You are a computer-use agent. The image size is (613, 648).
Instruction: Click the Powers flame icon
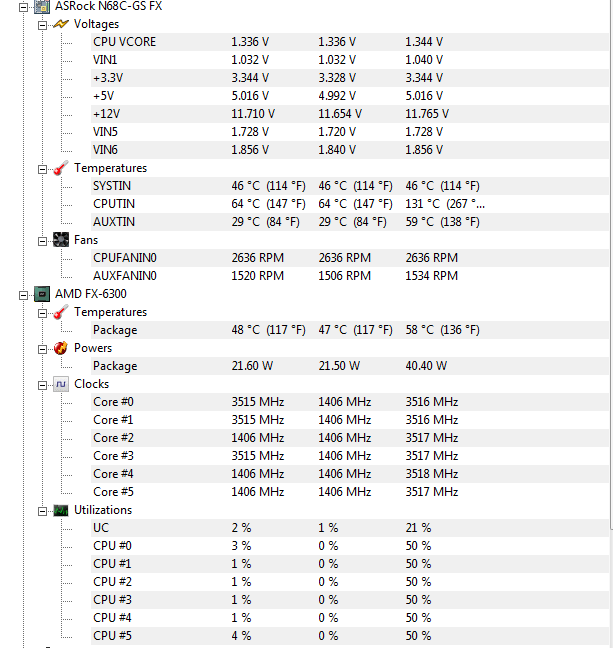coord(61,348)
